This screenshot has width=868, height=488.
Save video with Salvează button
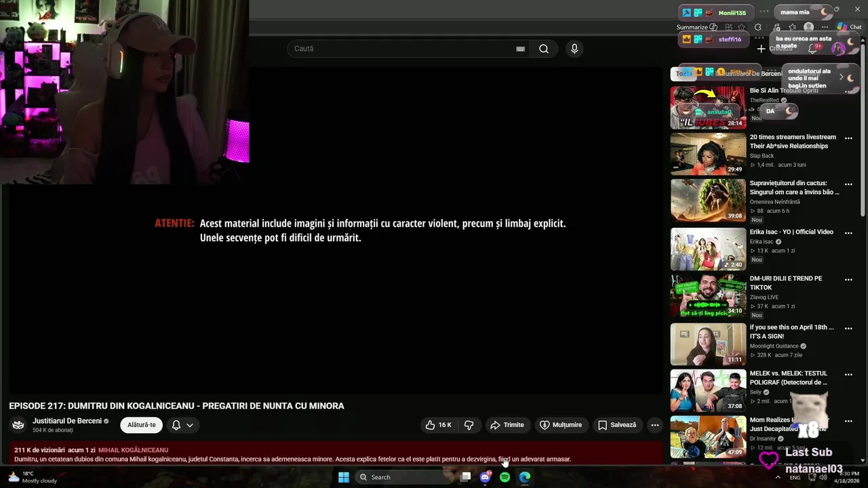click(617, 425)
